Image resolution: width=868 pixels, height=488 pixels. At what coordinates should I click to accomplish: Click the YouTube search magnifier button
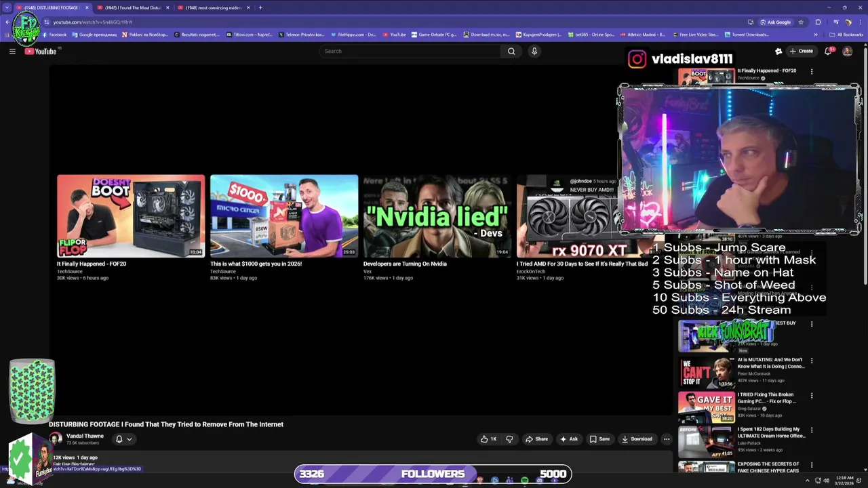pos(511,52)
